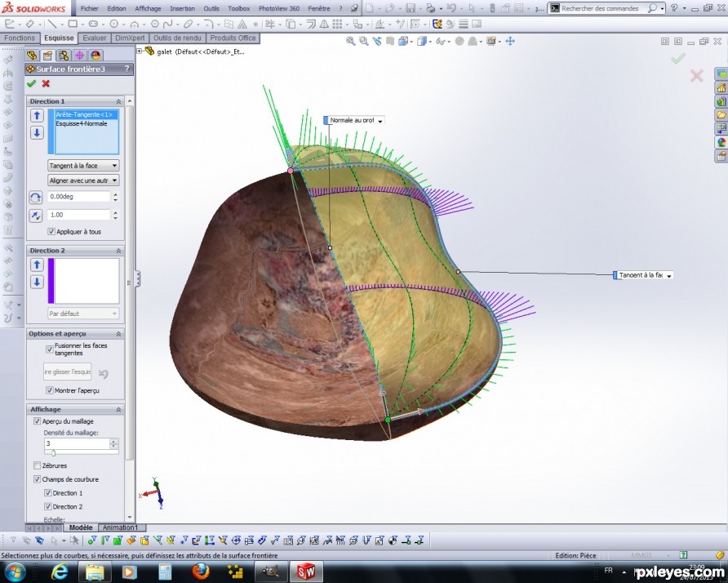Accept the Surface frontière3 feature with green checkmark
The height and width of the screenshot is (583, 728).
tap(31, 83)
